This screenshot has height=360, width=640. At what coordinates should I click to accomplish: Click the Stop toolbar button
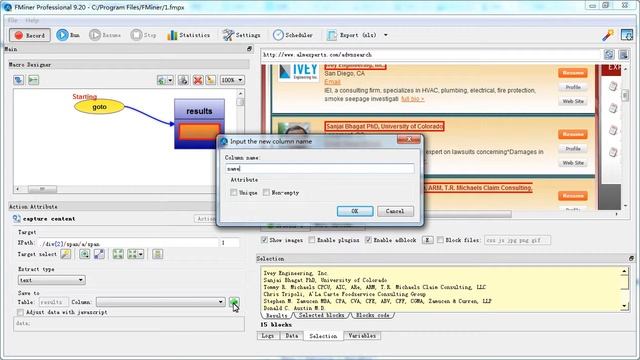(143, 35)
